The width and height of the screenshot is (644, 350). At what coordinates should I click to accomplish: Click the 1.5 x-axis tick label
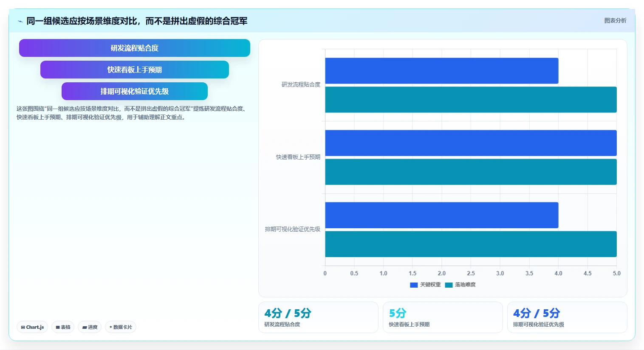412,273
